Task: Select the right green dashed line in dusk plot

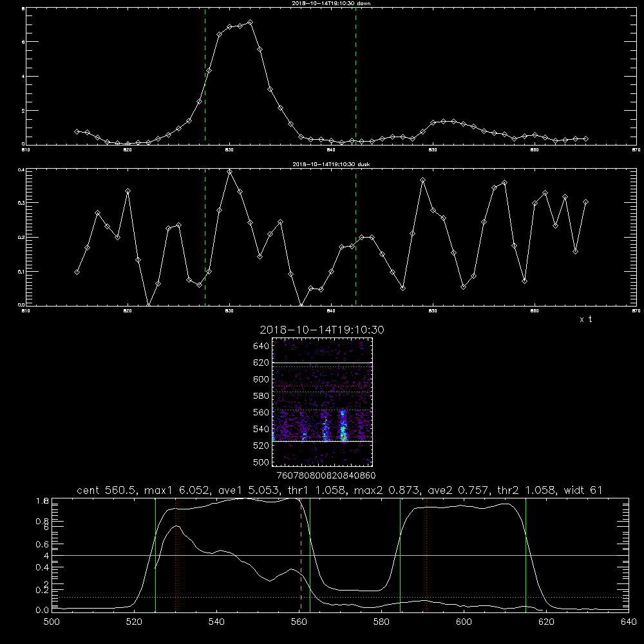Action: pos(355,238)
